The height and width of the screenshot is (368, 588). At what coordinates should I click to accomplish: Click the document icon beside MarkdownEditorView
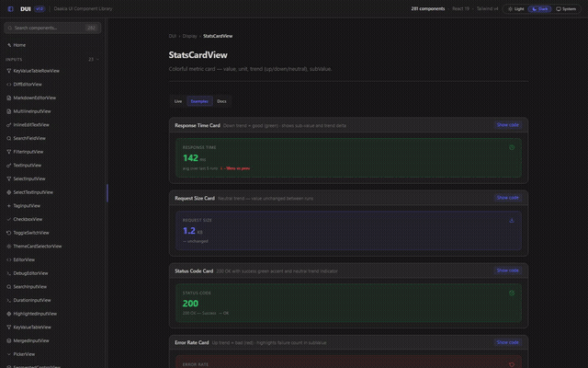[x=8, y=98]
